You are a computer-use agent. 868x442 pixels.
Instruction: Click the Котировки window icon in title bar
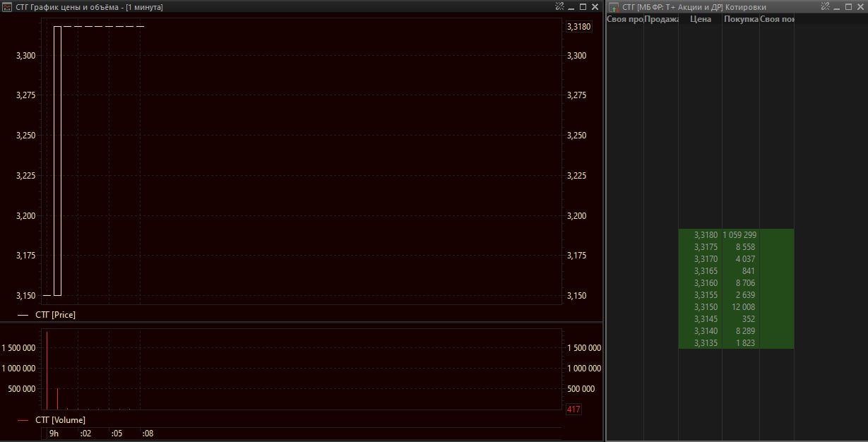click(x=614, y=7)
